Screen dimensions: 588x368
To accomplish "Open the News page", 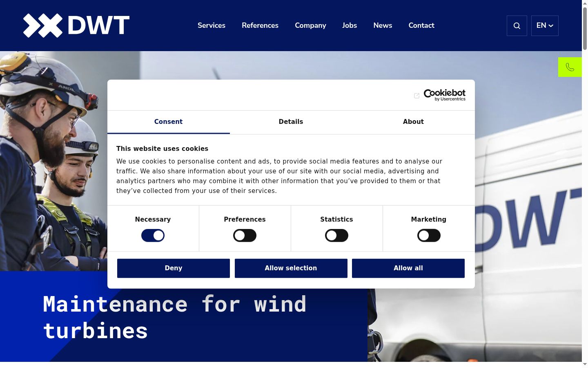I will 383,25.
